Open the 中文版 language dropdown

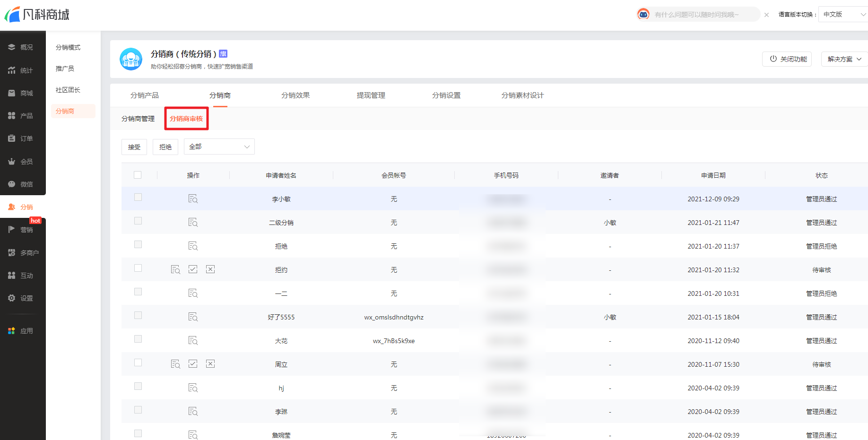pos(843,14)
